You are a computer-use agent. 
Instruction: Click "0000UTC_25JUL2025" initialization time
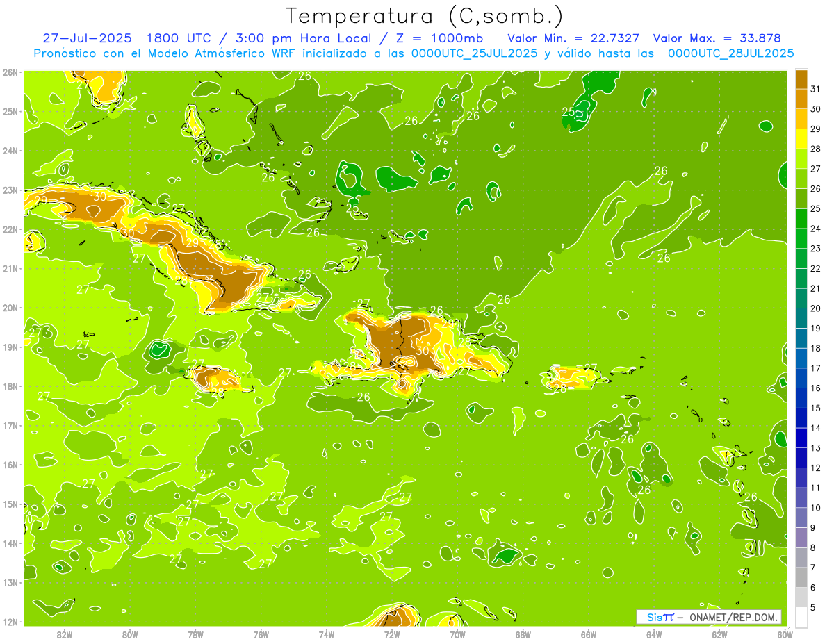pyautogui.click(x=474, y=53)
